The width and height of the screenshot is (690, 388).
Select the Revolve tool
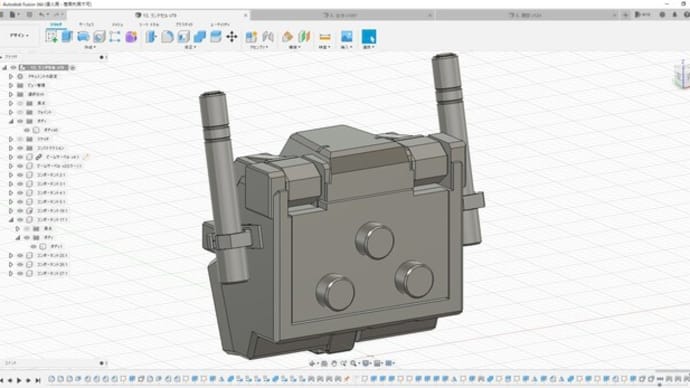click(83, 37)
